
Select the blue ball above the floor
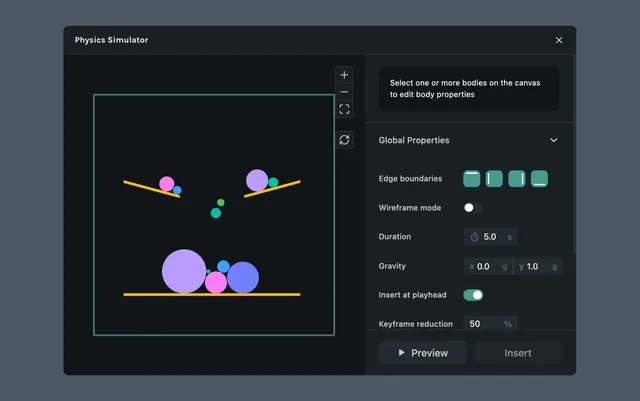tap(223, 266)
